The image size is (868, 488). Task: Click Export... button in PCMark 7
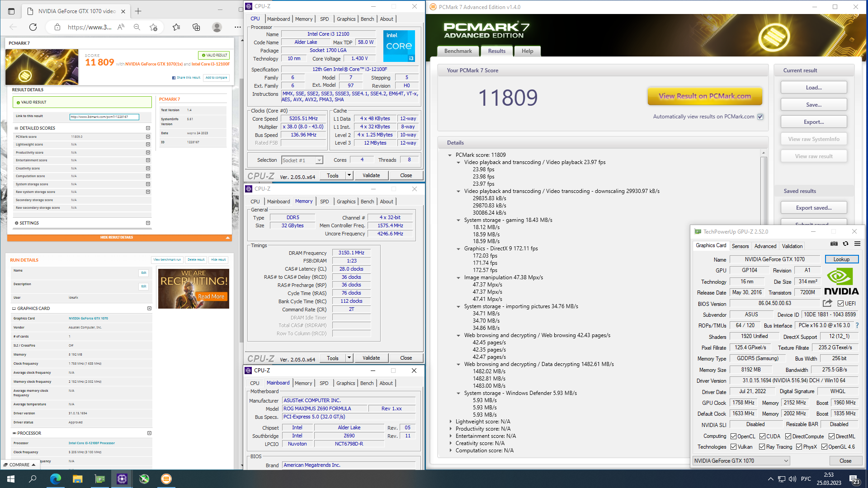click(813, 122)
